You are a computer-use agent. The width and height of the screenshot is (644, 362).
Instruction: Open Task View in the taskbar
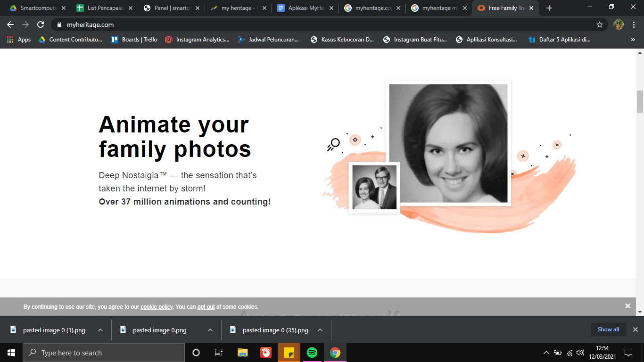pyautogui.click(x=219, y=353)
